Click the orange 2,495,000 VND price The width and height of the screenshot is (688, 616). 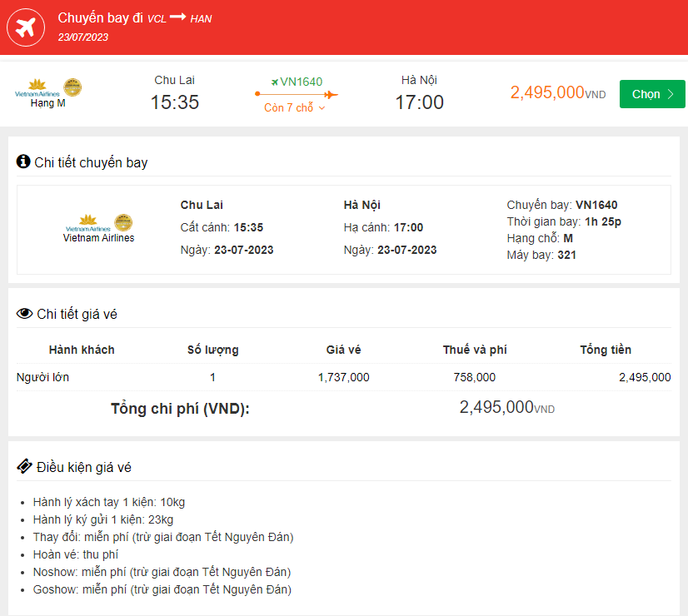click(557, 93)
